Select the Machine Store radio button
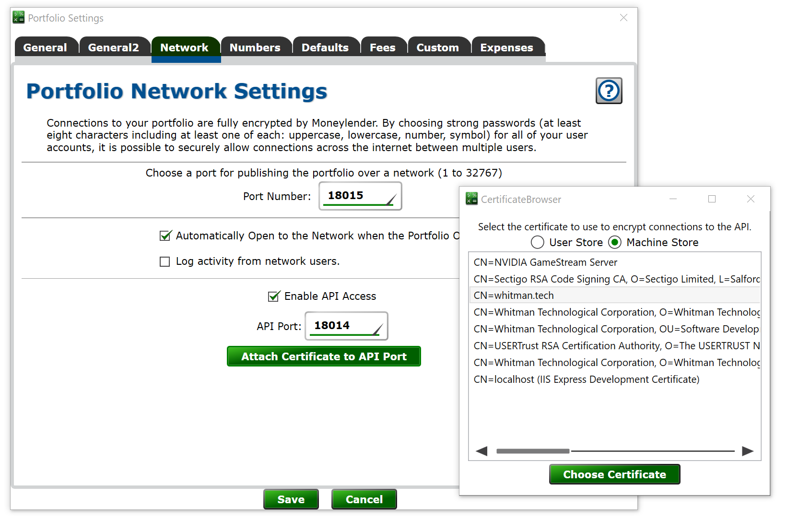787x532 pixels. 615,242
